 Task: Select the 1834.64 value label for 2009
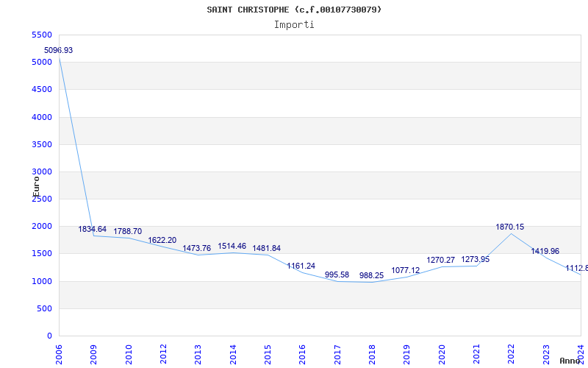click(x=93, y=229)
